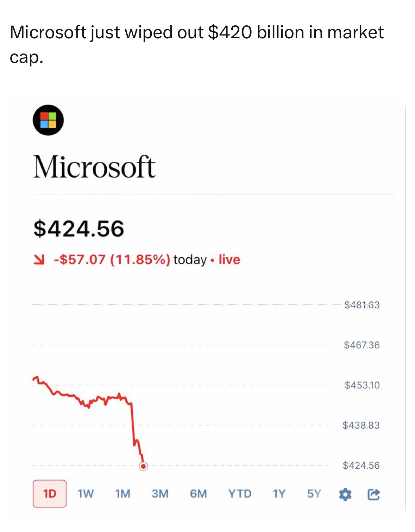
Task: Click the red live indicator label
Action: click(229, 259)
